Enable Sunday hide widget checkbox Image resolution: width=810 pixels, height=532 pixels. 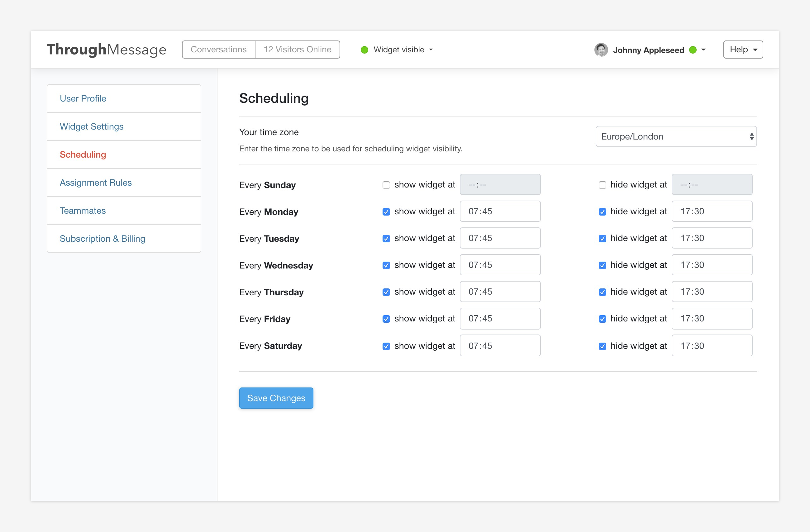click(x=602, y=185)
